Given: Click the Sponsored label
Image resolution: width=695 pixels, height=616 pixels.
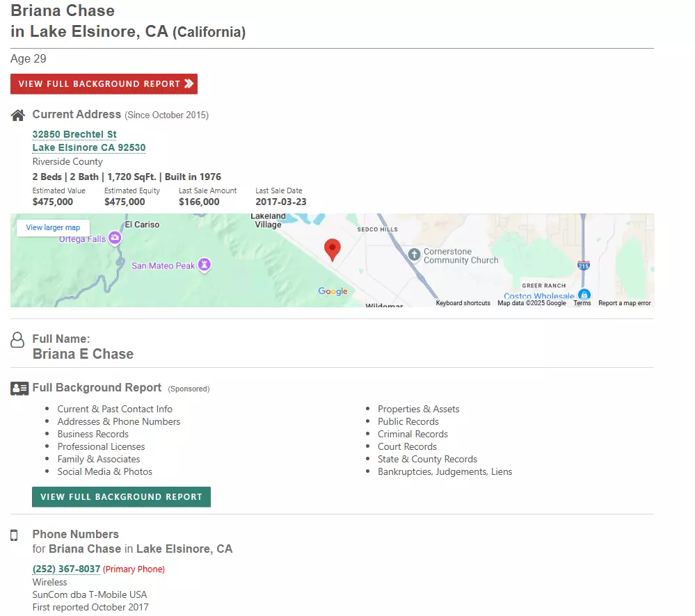Looking at the screenshot, I should (189, 389).
